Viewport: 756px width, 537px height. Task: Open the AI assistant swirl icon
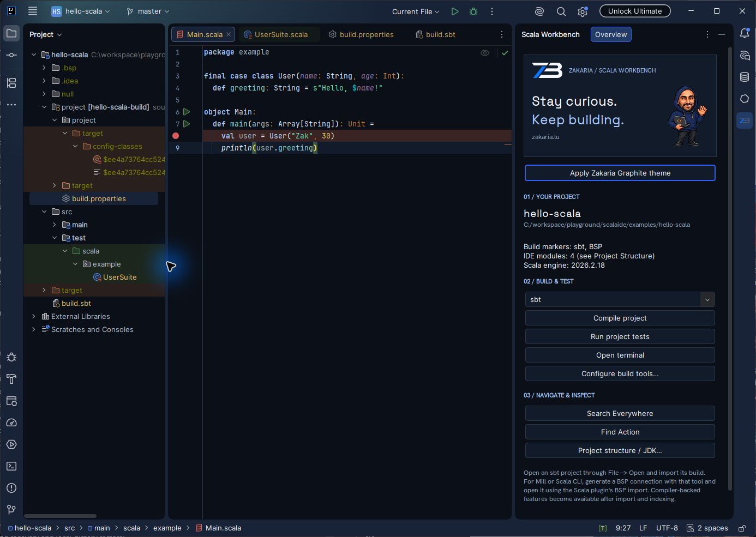(x=539, y=11)
